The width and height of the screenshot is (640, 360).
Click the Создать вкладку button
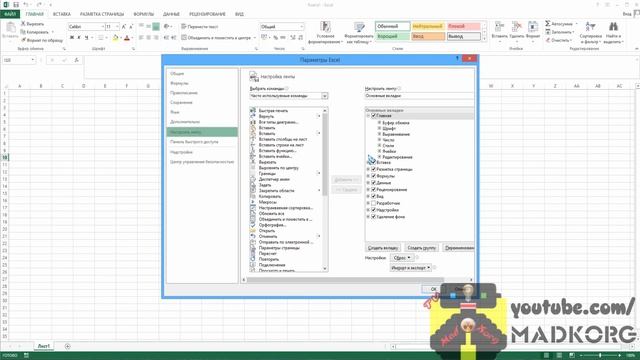point(383,248)
